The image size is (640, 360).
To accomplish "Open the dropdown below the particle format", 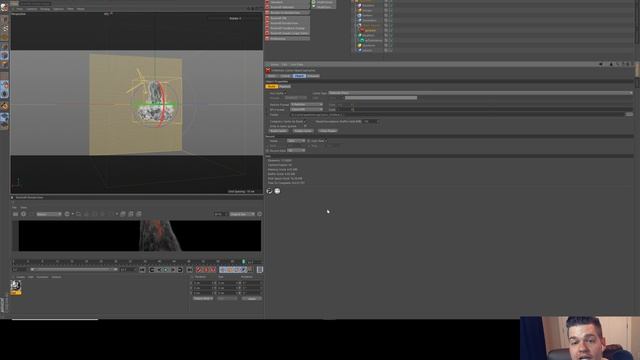I will [307, 109].
